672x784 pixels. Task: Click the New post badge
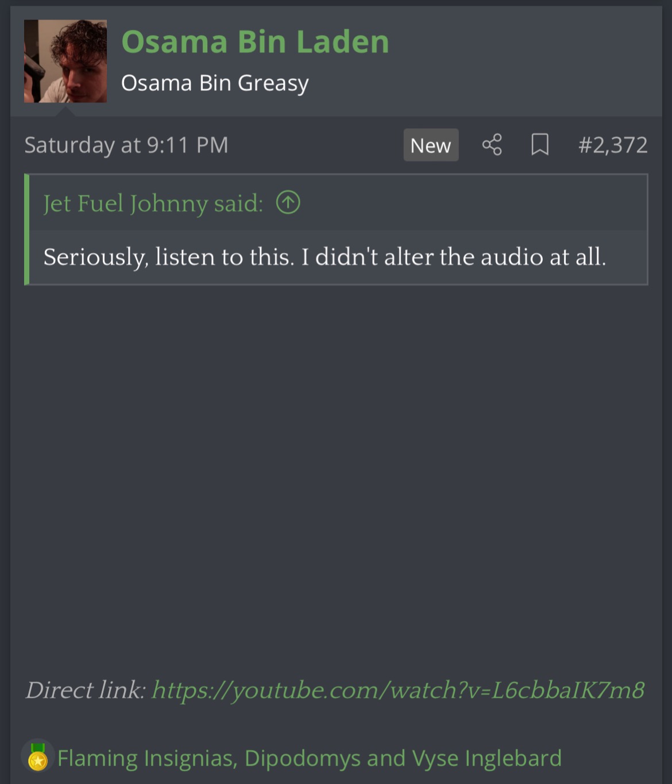(431, 145)
